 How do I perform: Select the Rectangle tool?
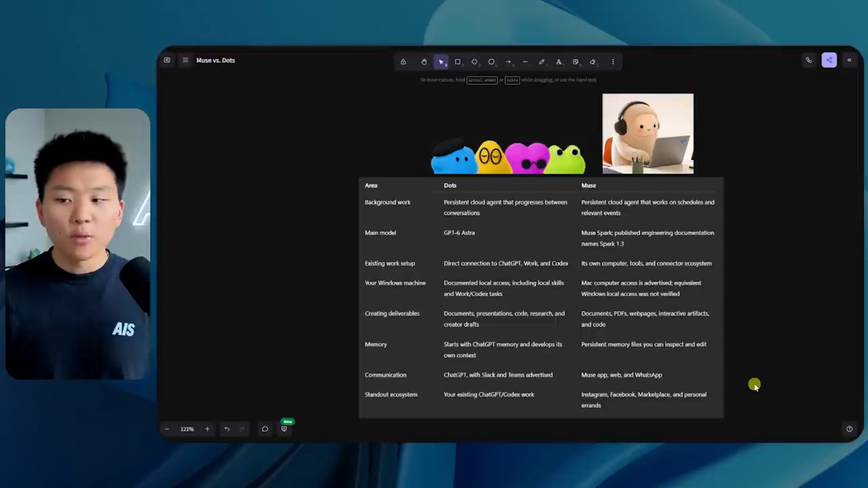coord(458,62)
